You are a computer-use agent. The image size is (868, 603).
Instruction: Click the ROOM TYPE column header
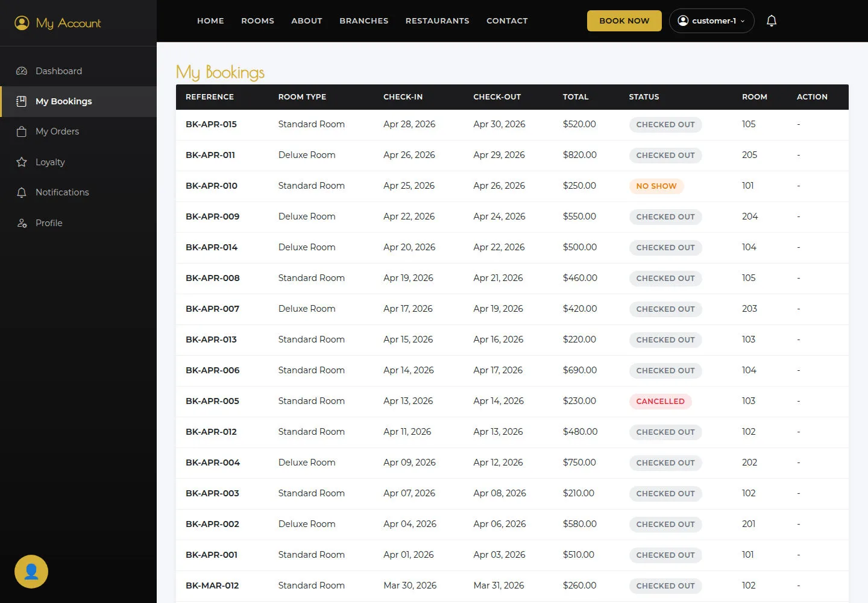coord(302,97)
